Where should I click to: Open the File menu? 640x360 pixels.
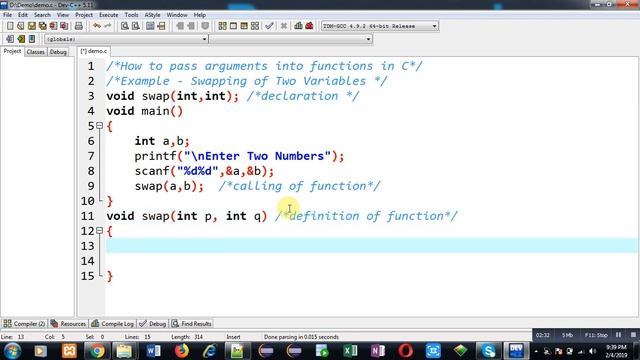tap(7, 15)
